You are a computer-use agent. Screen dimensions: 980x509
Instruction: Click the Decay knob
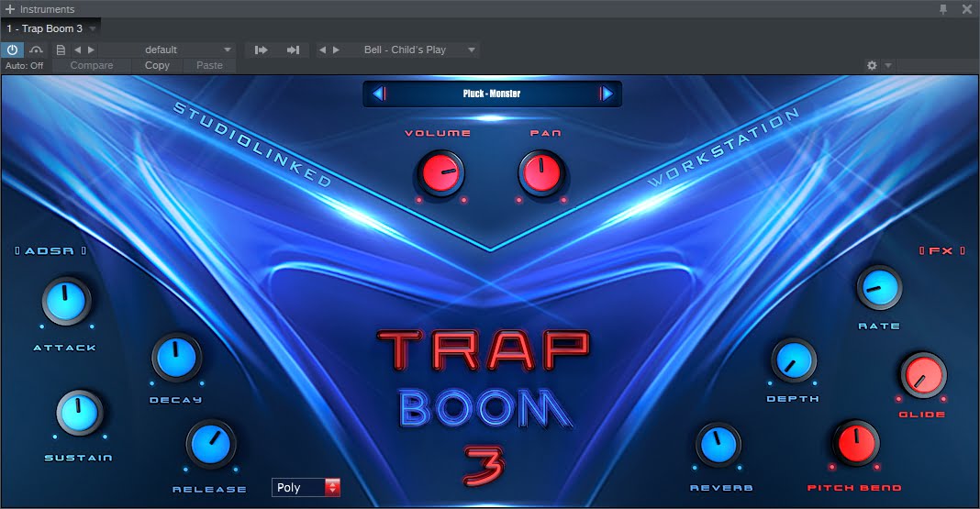[177, 358]
